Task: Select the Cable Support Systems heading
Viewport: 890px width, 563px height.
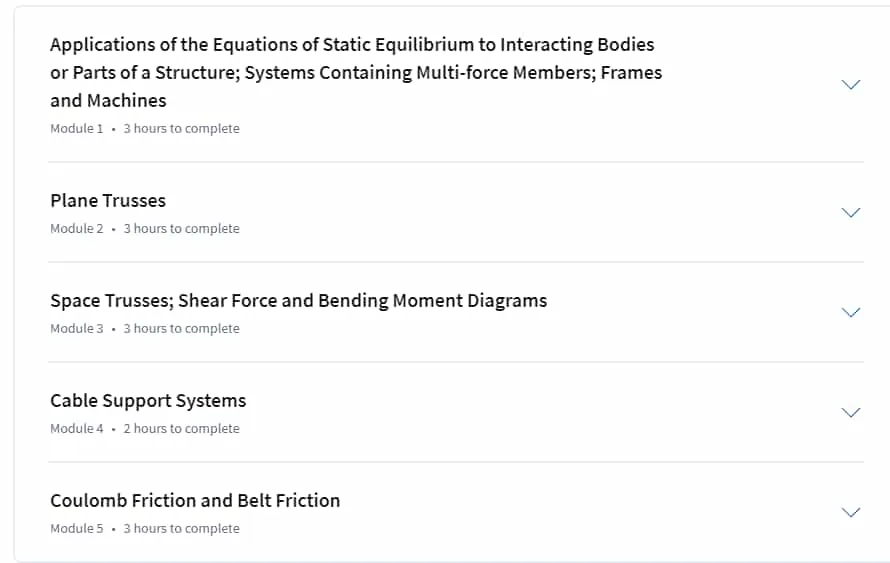Action: point(148,401)
